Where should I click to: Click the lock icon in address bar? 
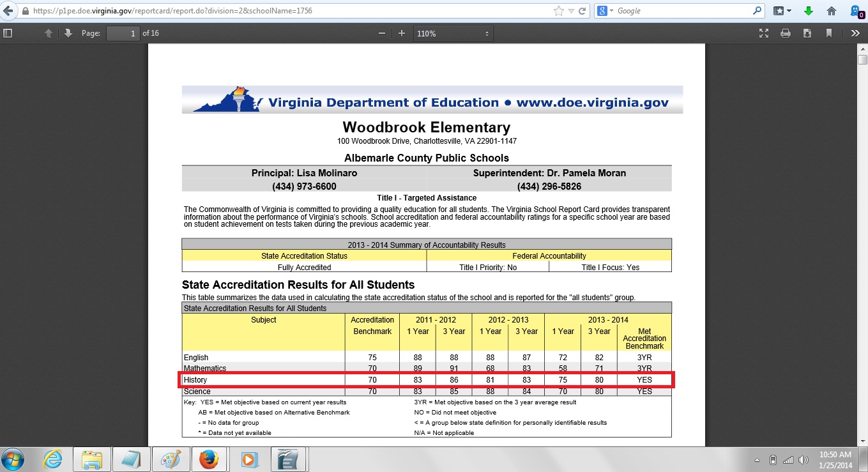[25, 11]
